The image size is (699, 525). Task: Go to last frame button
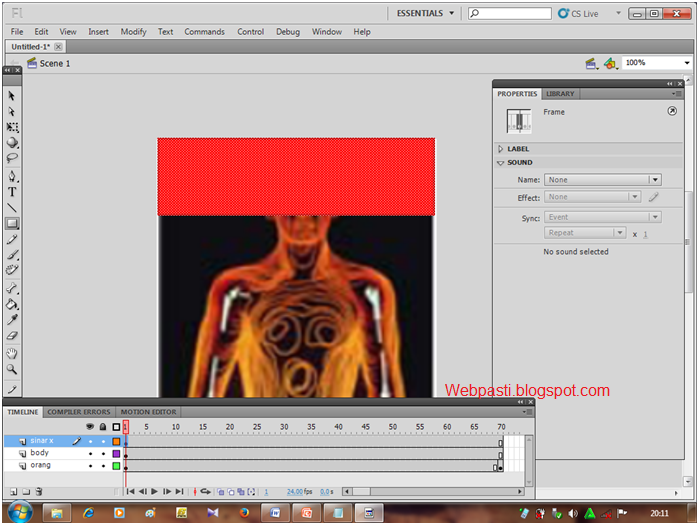[179, 492]
